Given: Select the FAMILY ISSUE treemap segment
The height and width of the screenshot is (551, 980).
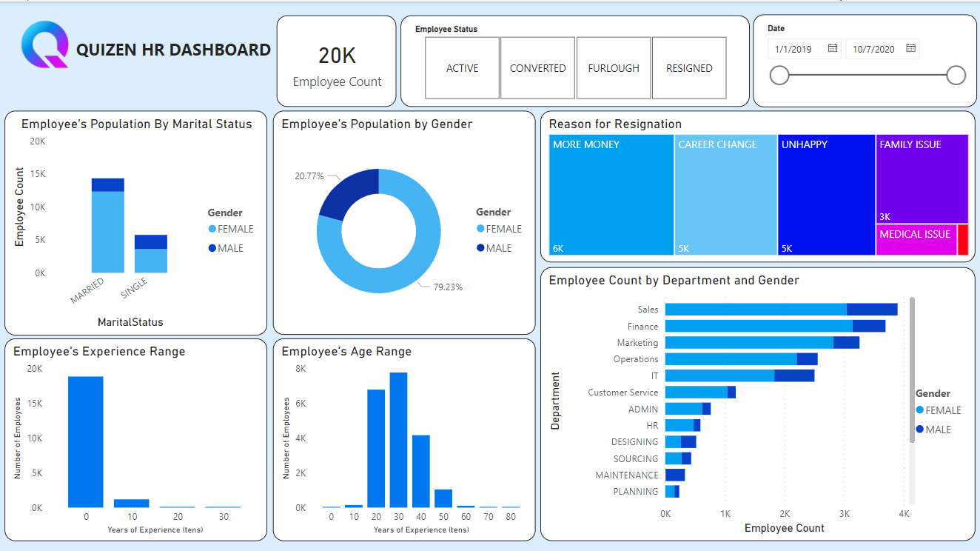Looking at the screenshot, I should point(922,178).
